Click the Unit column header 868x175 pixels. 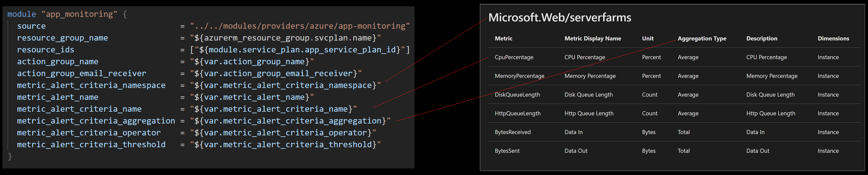647,38
